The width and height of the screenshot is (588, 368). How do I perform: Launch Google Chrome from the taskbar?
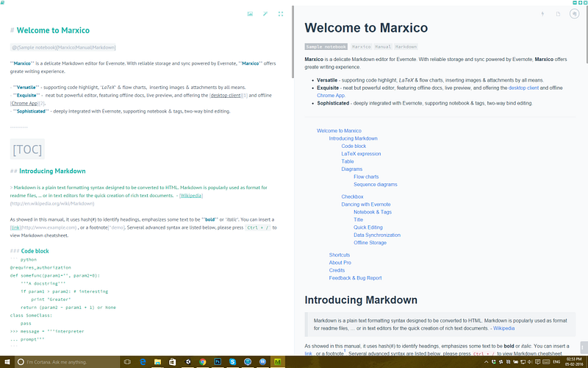click(203, 362)
